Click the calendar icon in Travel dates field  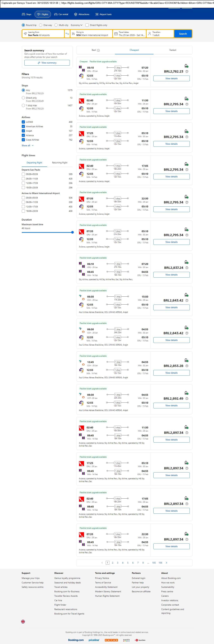click(116, 34)
